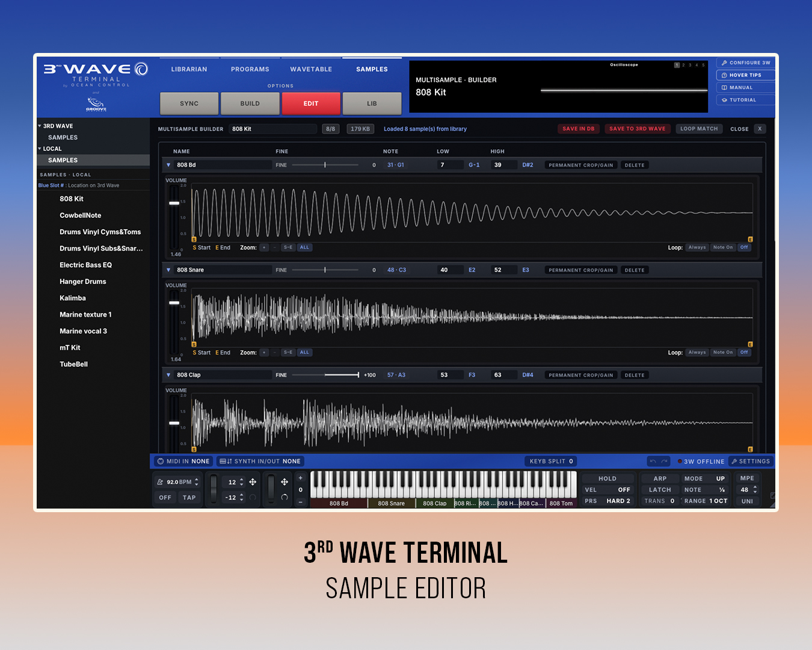Click the 808 Bd end marker E
This screenshot has height=650, width=812.
coord(750,240)
